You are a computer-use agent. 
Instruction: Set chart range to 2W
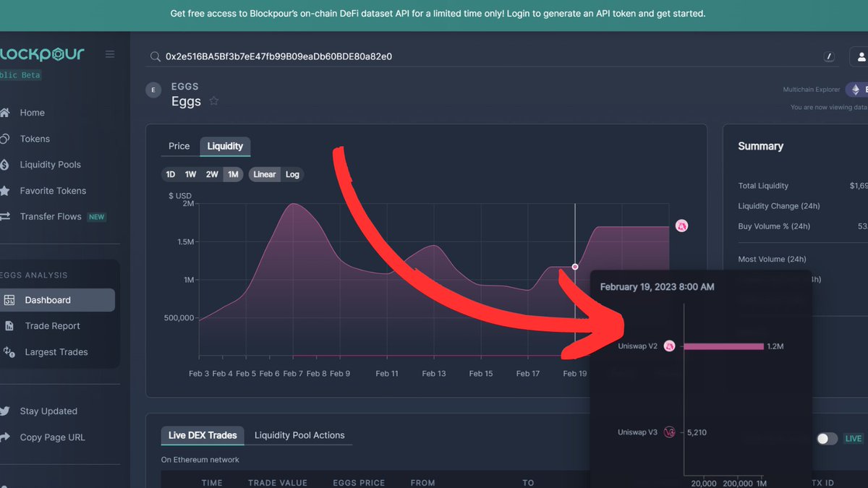(x=212, y=174)
